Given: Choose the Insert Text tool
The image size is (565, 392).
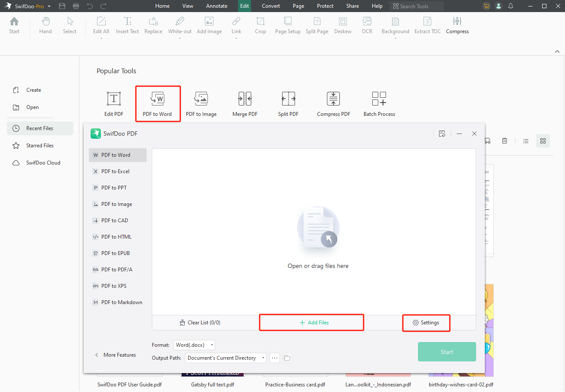Looking at the screenshot, I should coord(127,25).
